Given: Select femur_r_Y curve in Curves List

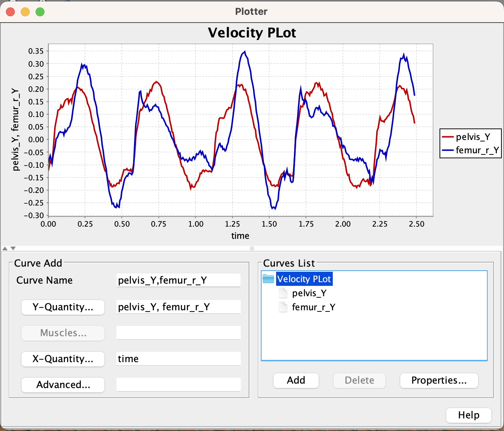Looking at the screenshot, I should 314,307.
